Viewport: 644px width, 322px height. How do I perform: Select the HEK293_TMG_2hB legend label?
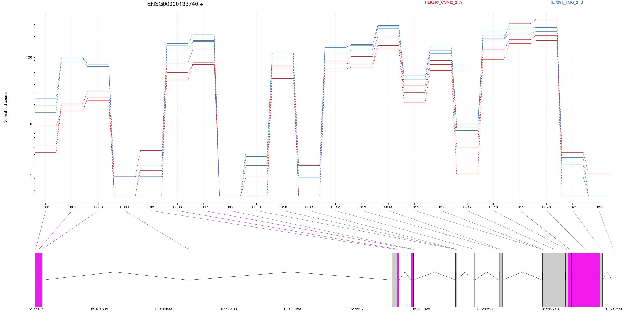pyautogui.click(x=566, y=2)
